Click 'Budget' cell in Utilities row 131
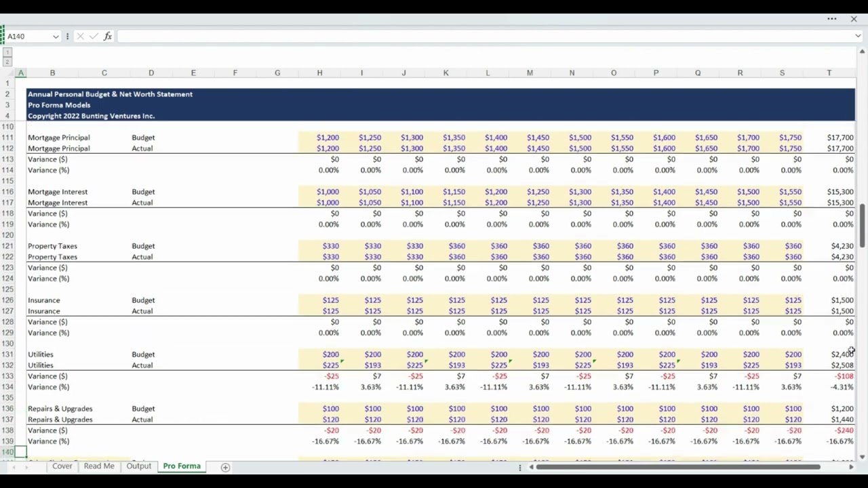 pyautogui.click(x=143, y=354)
